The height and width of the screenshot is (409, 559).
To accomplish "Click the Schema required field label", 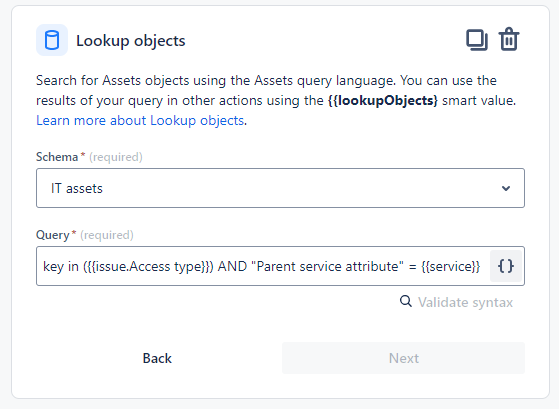I will 89,157.
